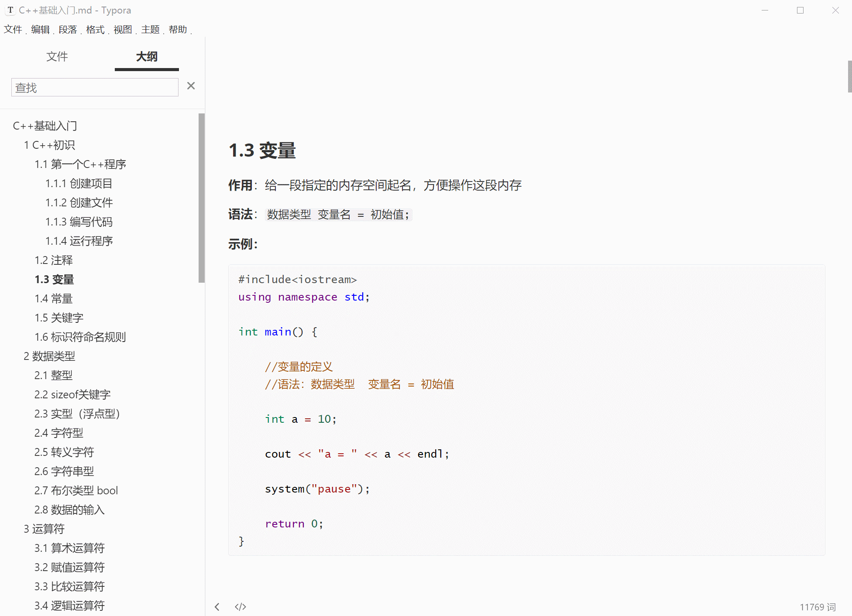Screen dimensions: 852x616
Task: Click the cout << "a = " line
Action: (x=357, y=454)
